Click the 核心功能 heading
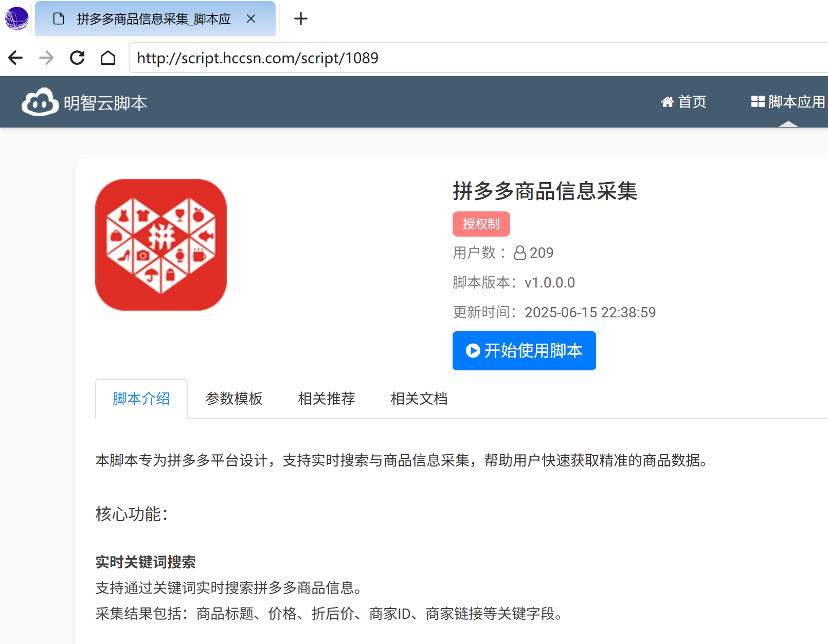Screen dimensions: 828x644 click(132, 514)
